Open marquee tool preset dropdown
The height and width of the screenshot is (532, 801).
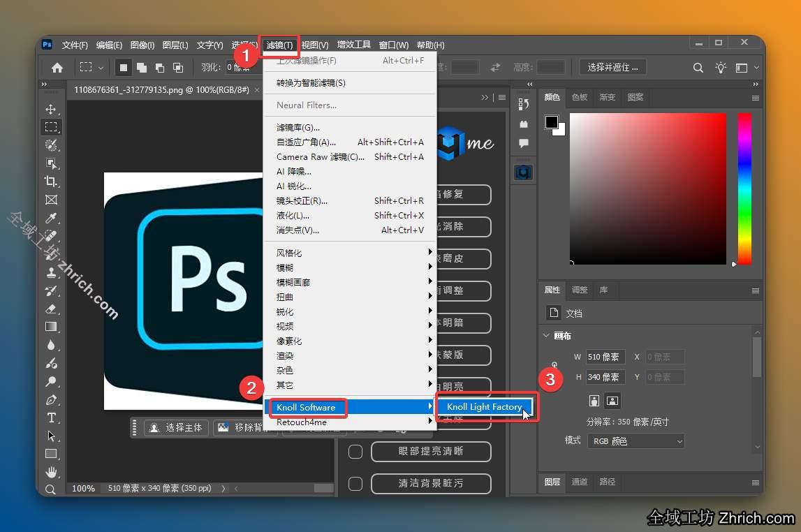91,68
